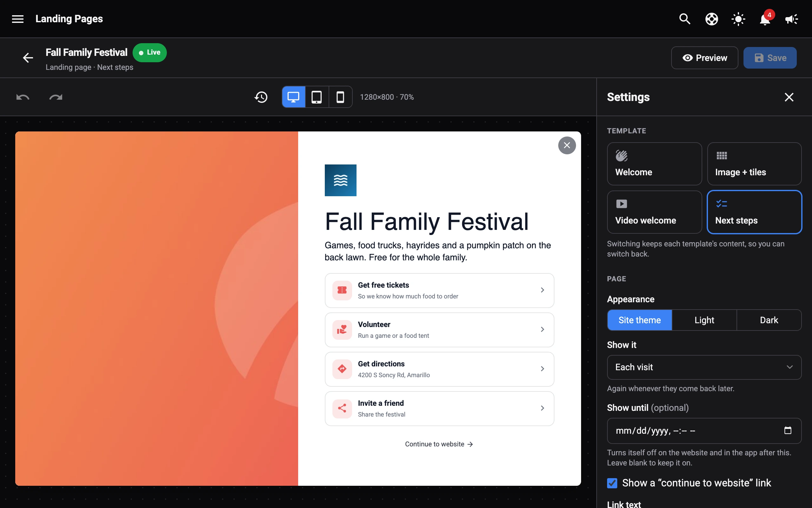Switch to tablet preview mode
This screenshot has width=812, height=508.
coord(317,97)
